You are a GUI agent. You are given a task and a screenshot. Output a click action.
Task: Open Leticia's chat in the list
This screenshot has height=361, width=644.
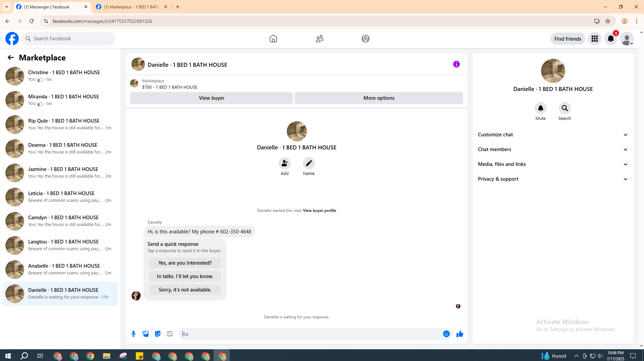60,197
